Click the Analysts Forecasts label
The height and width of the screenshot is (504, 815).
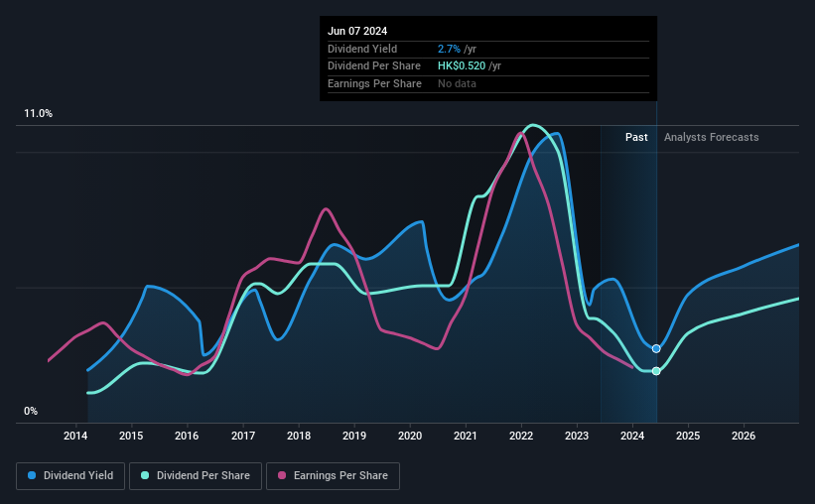(711, 137)
